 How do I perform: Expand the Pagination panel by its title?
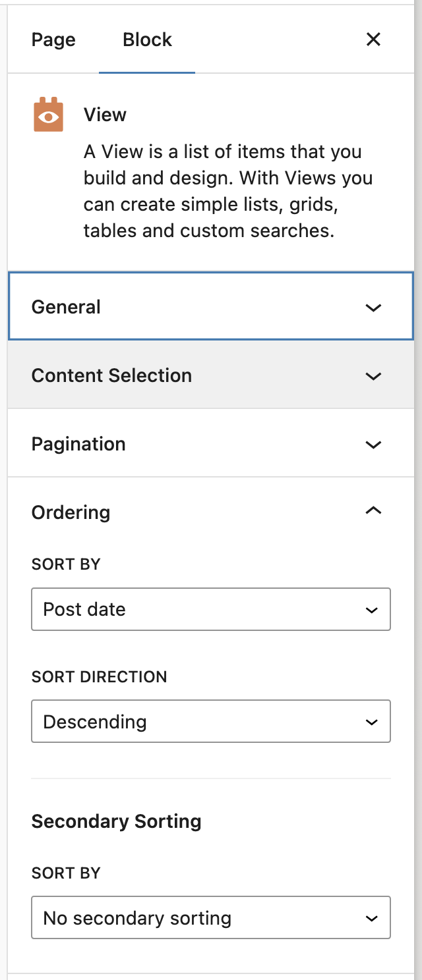coord(78,444)
